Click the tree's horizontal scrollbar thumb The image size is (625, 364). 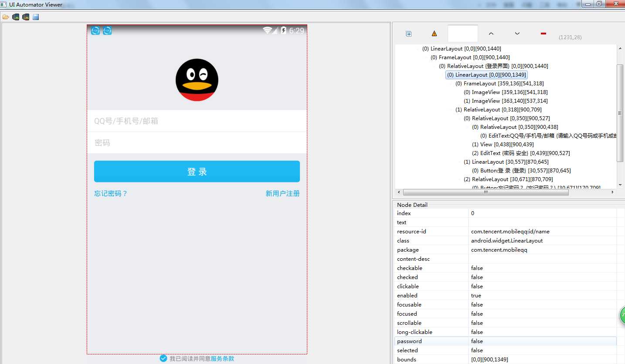pyautogui.click(x=486, y=192)
